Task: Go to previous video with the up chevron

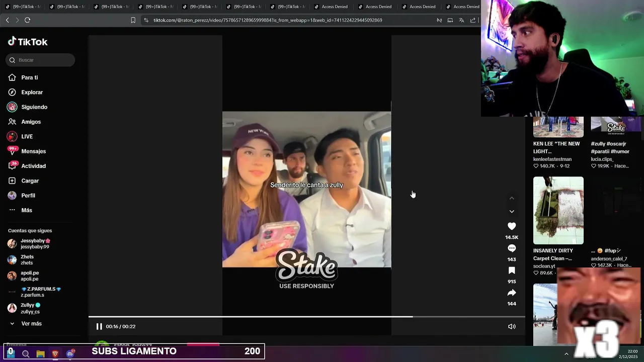Action: 512,198
